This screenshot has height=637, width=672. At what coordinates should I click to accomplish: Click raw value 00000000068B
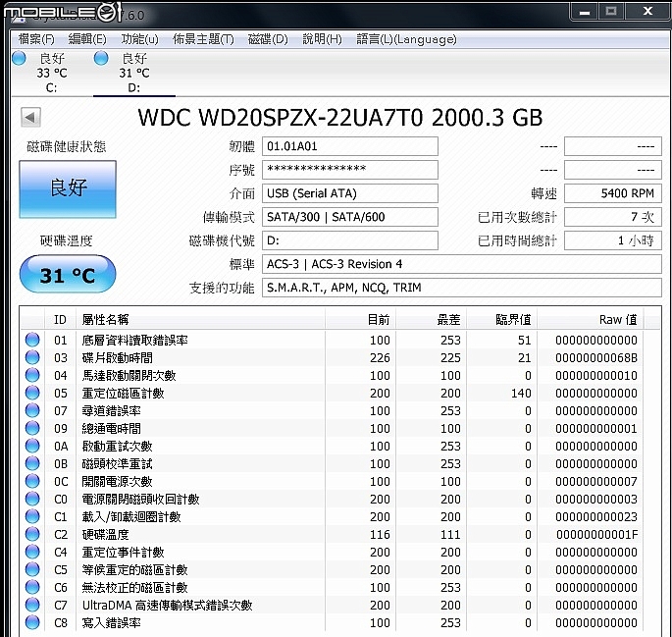[596, 358]
